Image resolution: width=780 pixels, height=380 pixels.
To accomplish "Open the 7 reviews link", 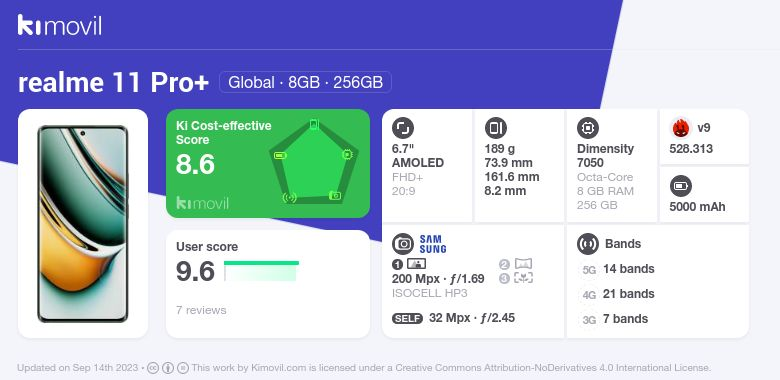I will click(x=201, y=310).
